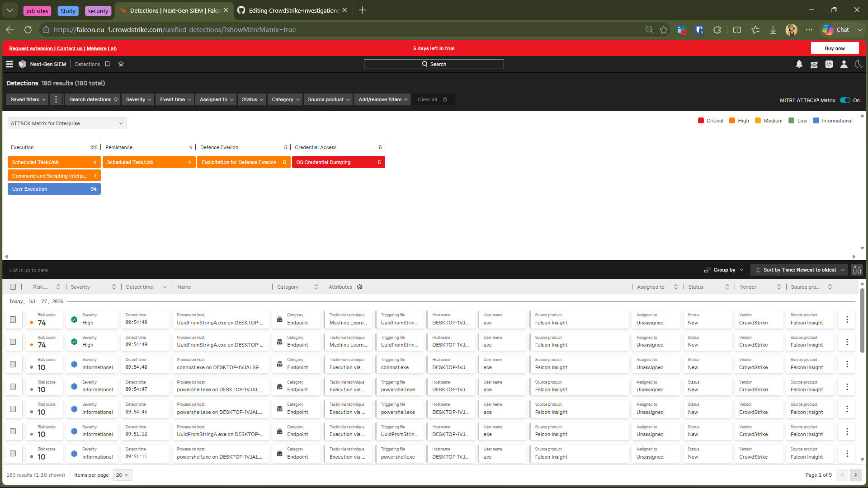
Task: Open actions menu for the 09:51:12 UuidFromStringA.exe row
Action: [847, 432]
